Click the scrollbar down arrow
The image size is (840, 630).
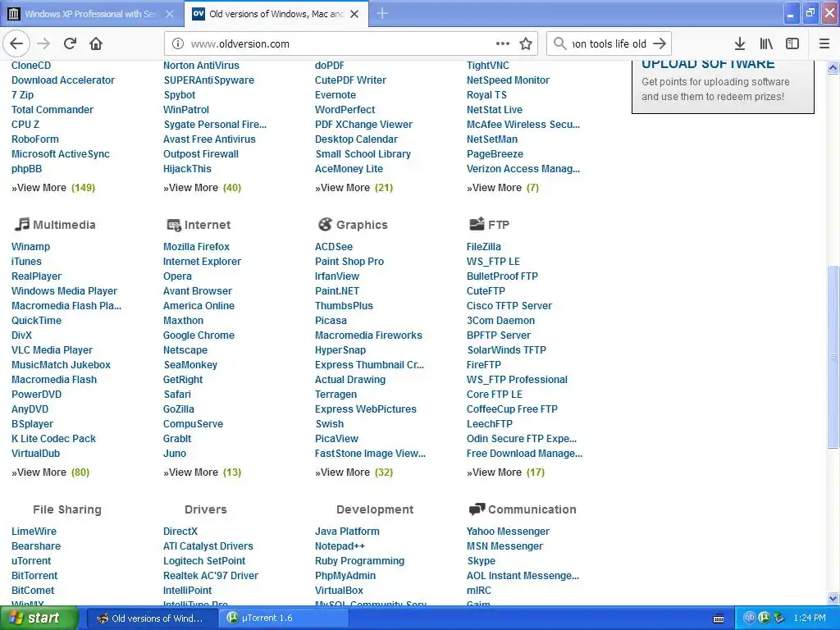point(833,598)
